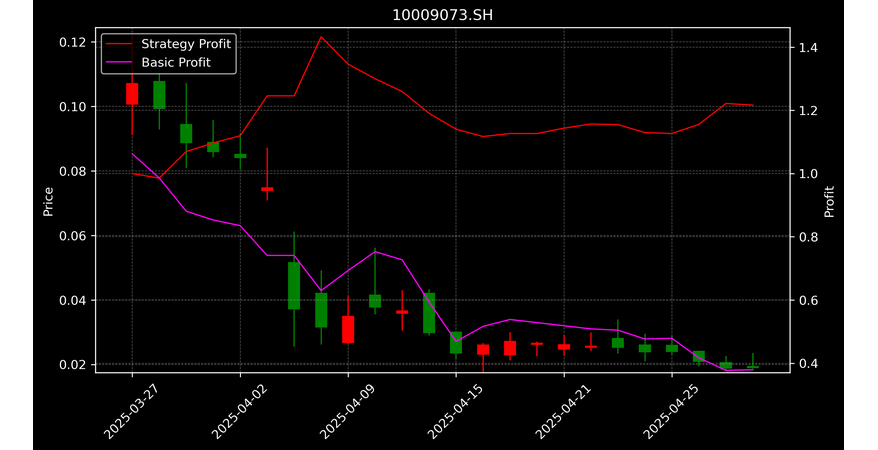Click the 0.6 profit tick label

[x=807, y=301]
